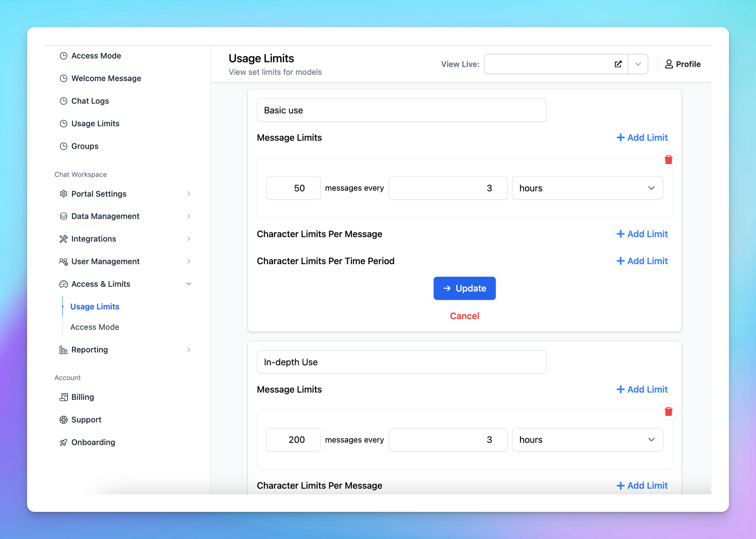Delete the 50 messages limit with trash icon
The image size is (756, 539).
[x=669, y=160]
